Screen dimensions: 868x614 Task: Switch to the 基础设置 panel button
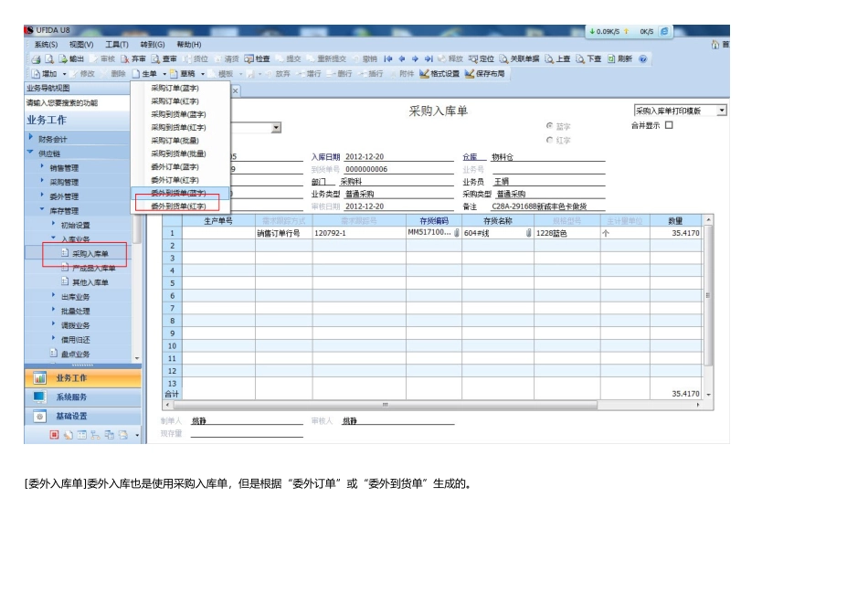[x=82, y=416]
